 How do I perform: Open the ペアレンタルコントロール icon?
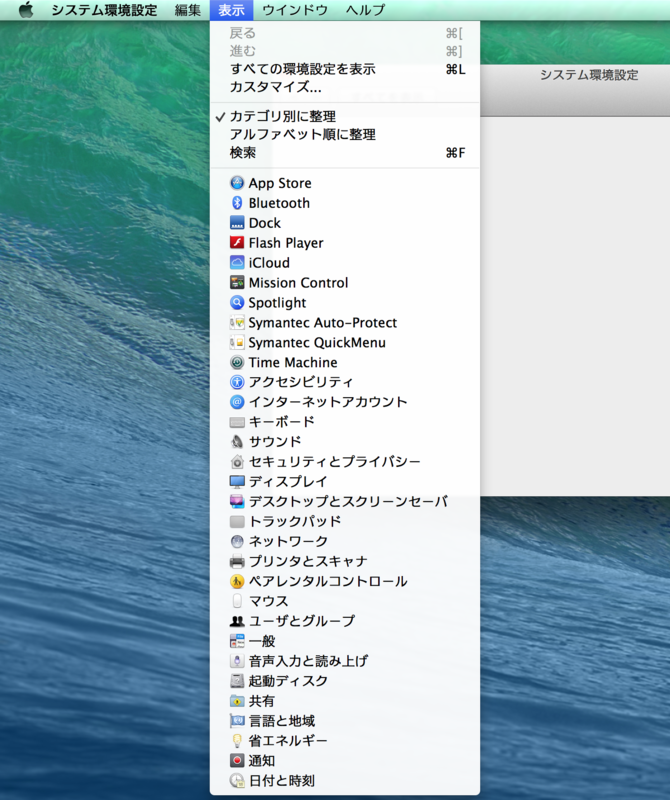237,581
